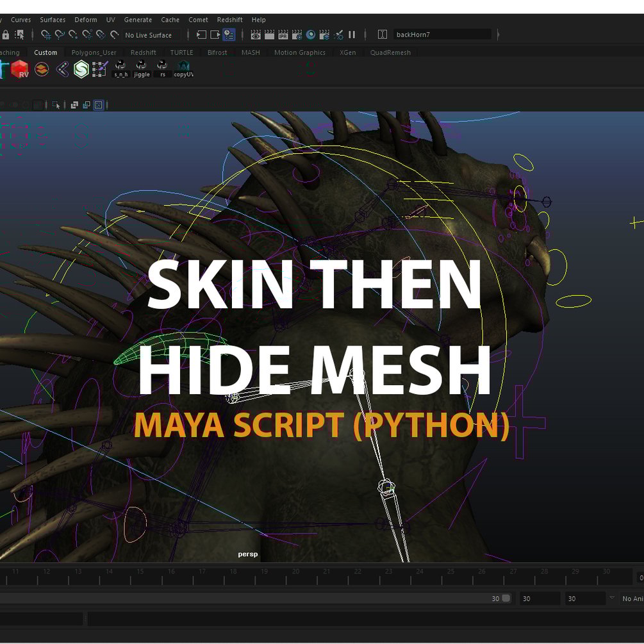Click the lock selection icon
644x644 pixels.
coord(5,35)
